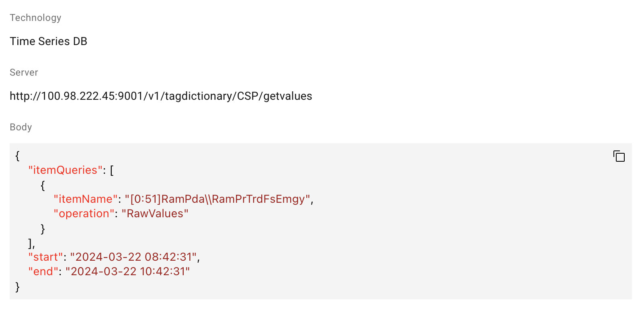644x313 pixels.
Task: Click the RamPrTrdFsEmgy item name value
Action: click(x=217, y=199)
